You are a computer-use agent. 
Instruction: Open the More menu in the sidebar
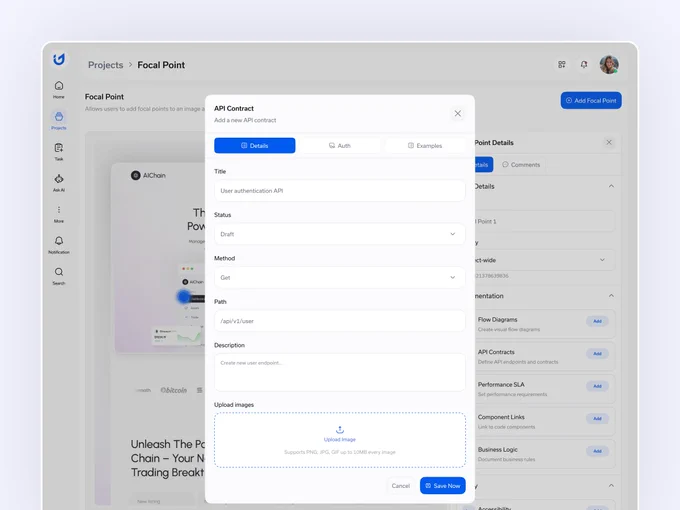click(x=59, y=214)
